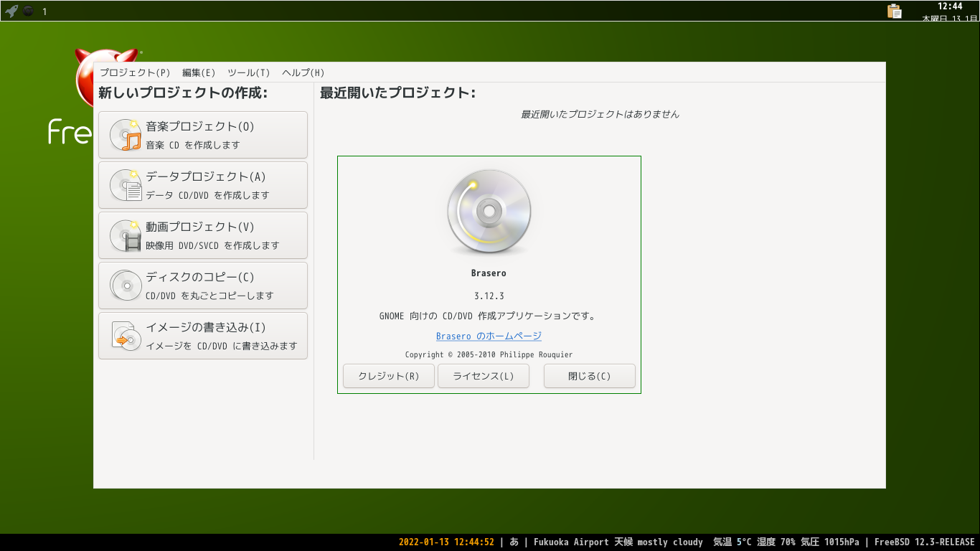Click the Brasero name in About dialog

click(x=489, y=273)
